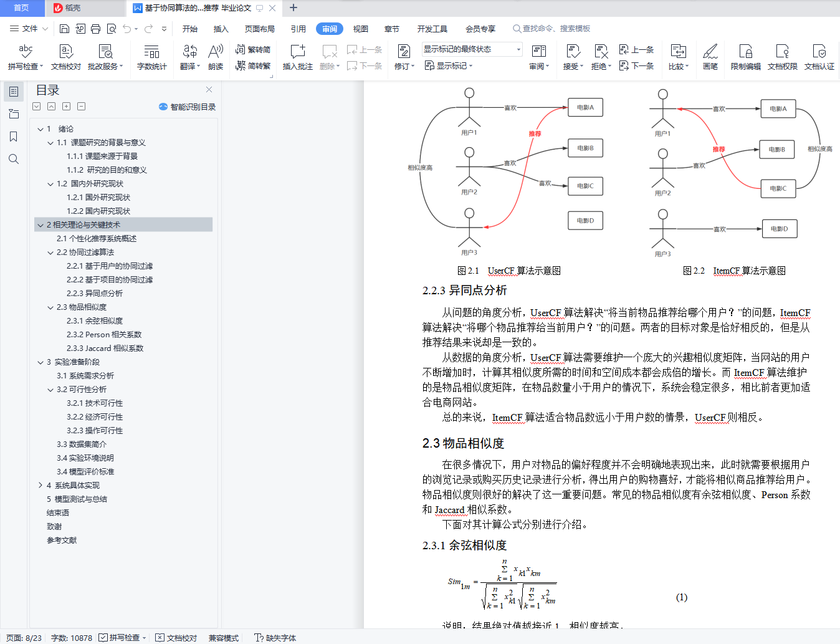This screenshot has width=840, height=644.
Task: Switch to the 开始 ribbon tab
Action: coord(190,29)
